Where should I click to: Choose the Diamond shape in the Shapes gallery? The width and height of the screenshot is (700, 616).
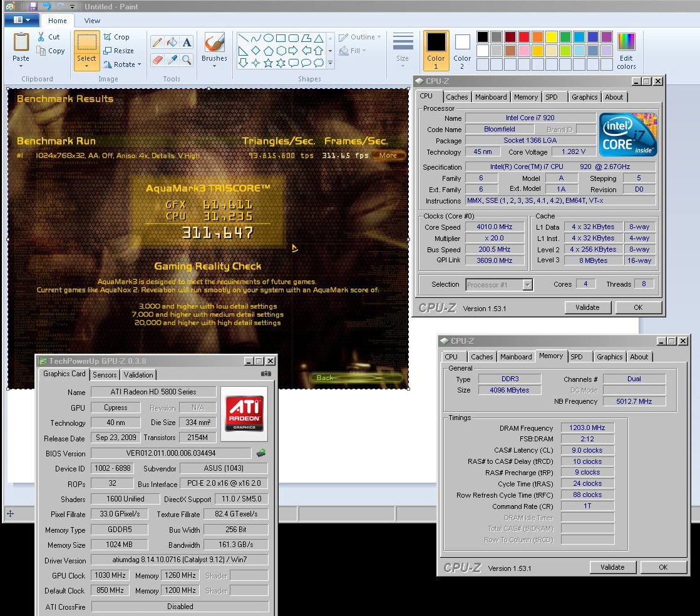click(255, 51)
